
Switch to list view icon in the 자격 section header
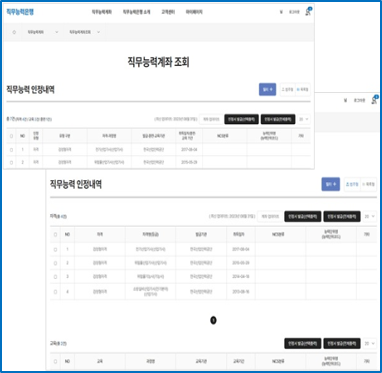[x=368, y=184]
